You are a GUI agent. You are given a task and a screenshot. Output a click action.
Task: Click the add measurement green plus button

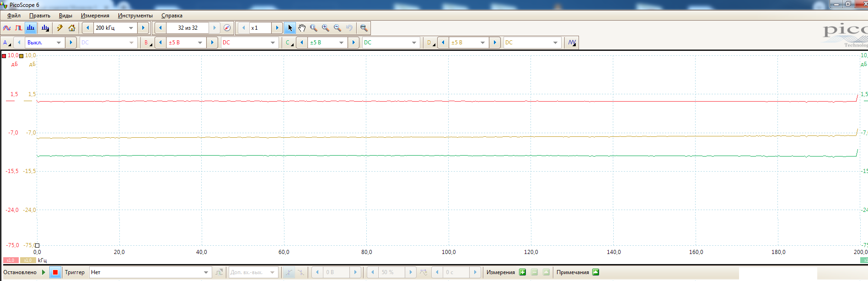[x=523, y=272]
